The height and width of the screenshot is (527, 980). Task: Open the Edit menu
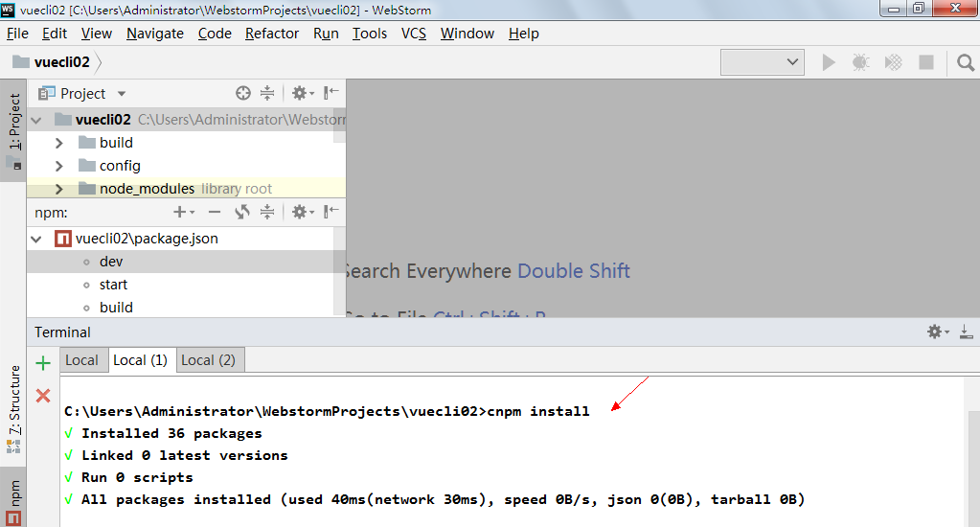[55, 34]
